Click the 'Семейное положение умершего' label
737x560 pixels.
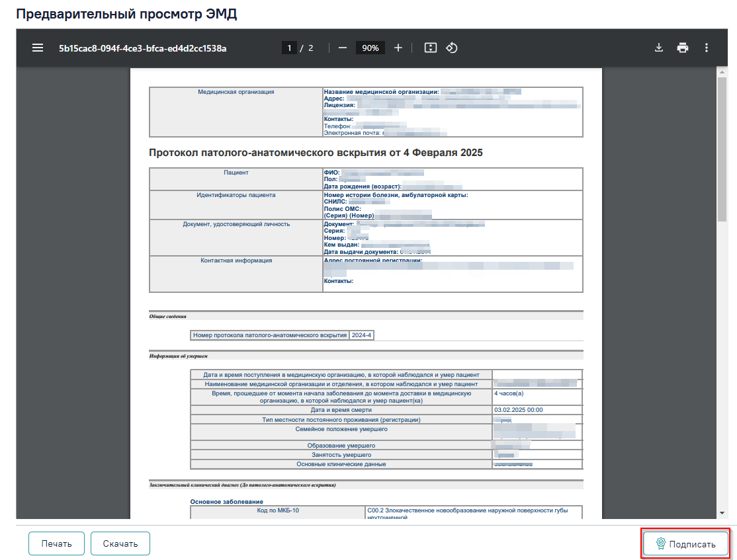click(341, 429)
